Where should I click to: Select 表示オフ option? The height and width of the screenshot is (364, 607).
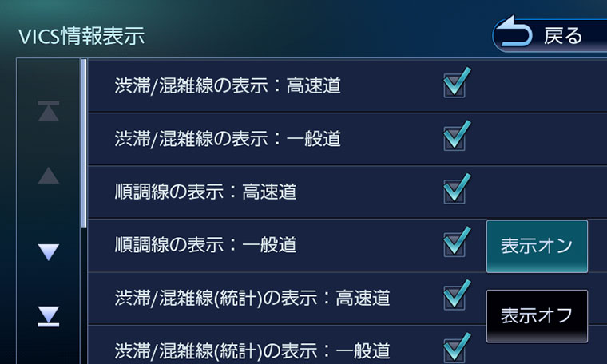coord(537,316)
